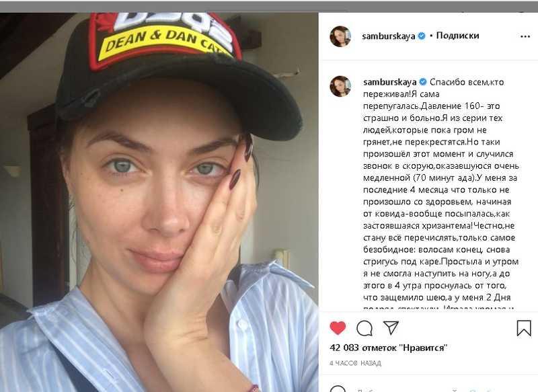Share the post using the paper plane icon
This screenshot has height=392, width=538.
click(x=391, y=328)
